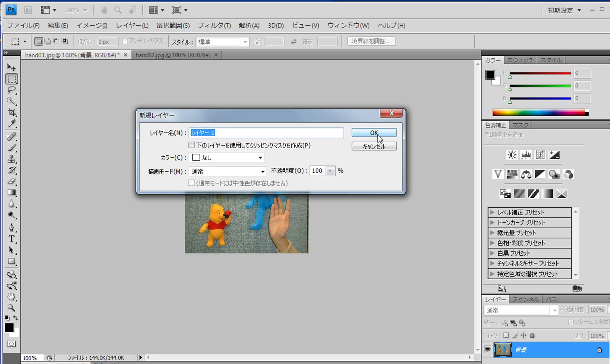Add a Brightness/Contrast adjustment
Screen dimensions: 610x364
[512, 155]
